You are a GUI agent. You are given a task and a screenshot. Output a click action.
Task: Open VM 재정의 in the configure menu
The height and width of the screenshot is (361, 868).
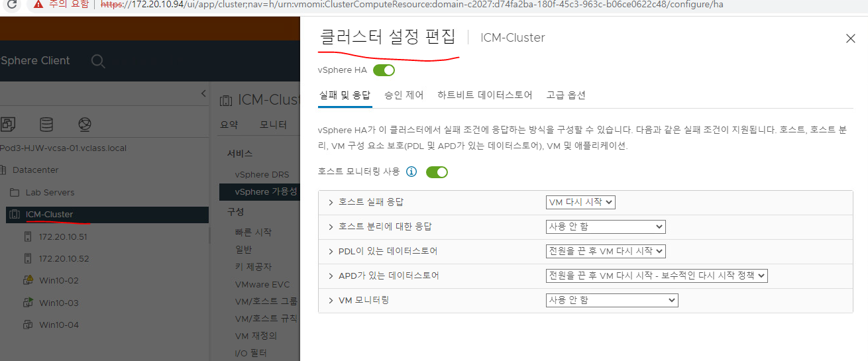[256, 336]
